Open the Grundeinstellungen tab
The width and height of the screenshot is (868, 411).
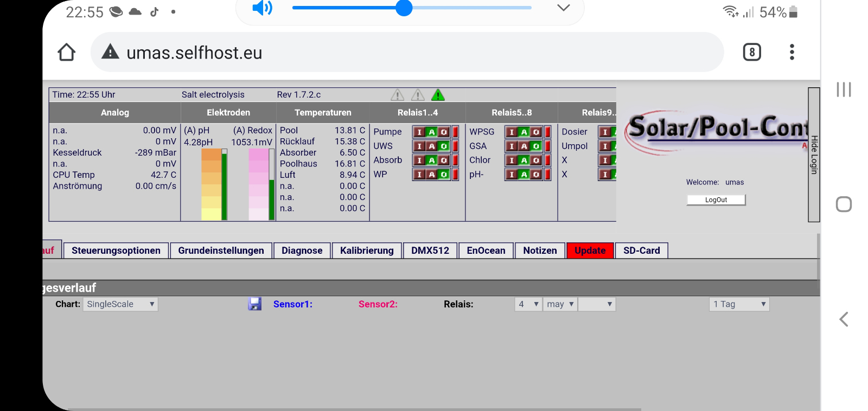tap(221, 251)
